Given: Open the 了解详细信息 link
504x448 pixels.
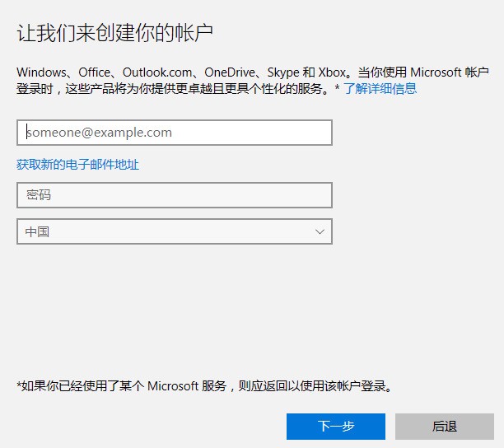Looking at the screenshot, I should (x=380, y=88).
